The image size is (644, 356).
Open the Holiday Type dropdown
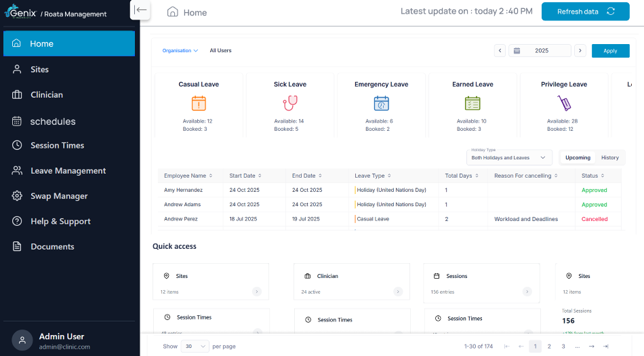point(509,158)
